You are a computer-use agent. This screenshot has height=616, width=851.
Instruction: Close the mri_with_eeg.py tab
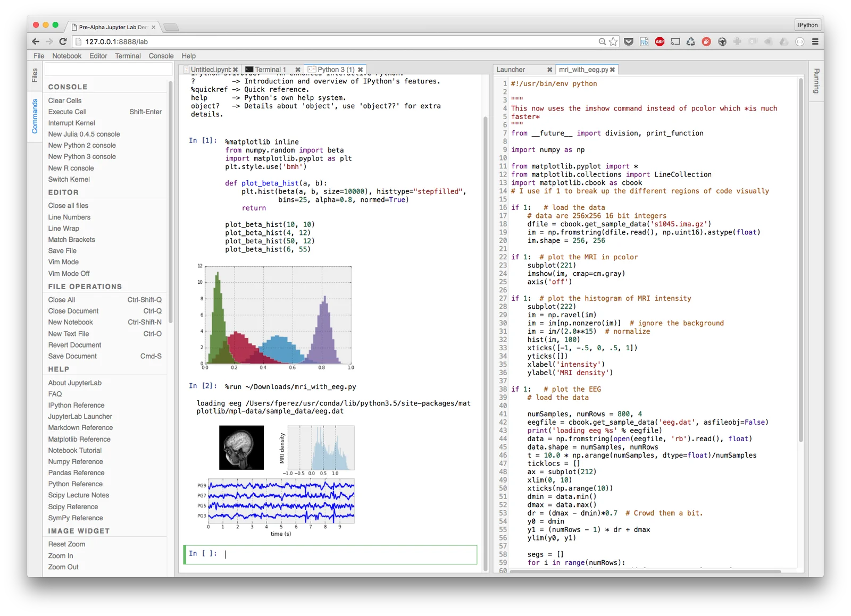pos(612,70)
